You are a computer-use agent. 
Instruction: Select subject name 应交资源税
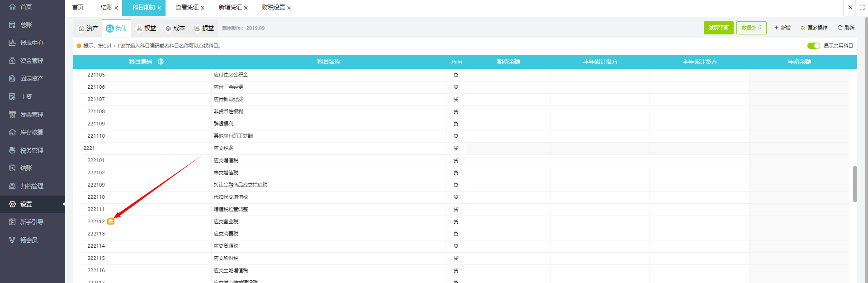(226, 246)
